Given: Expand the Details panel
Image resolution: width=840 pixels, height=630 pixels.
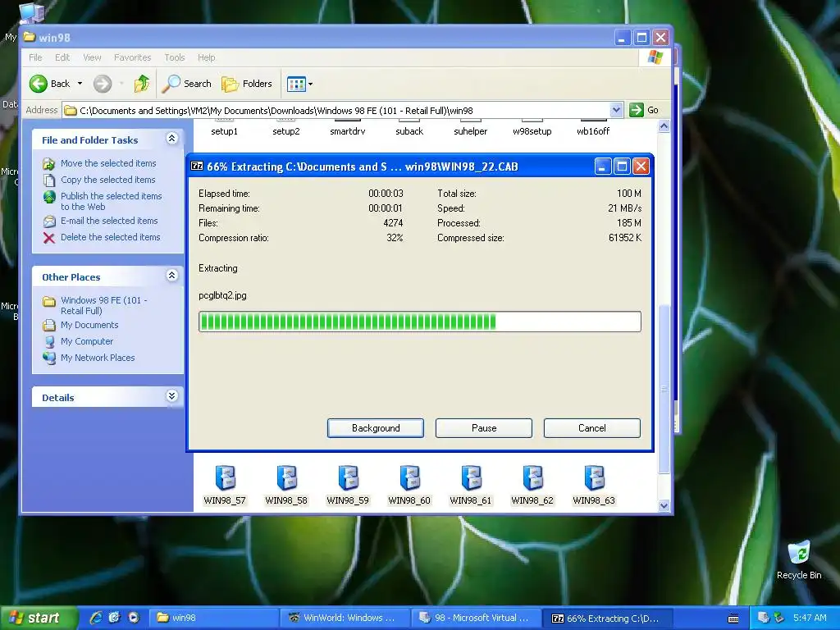Looking at the screenshot, I should click(x=171, y=396).
